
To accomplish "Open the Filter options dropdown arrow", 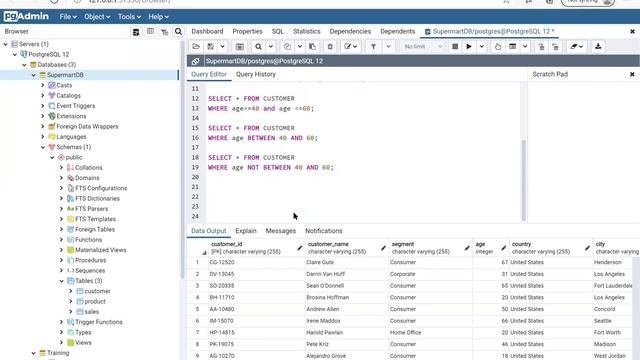I will tap(389, 47).
